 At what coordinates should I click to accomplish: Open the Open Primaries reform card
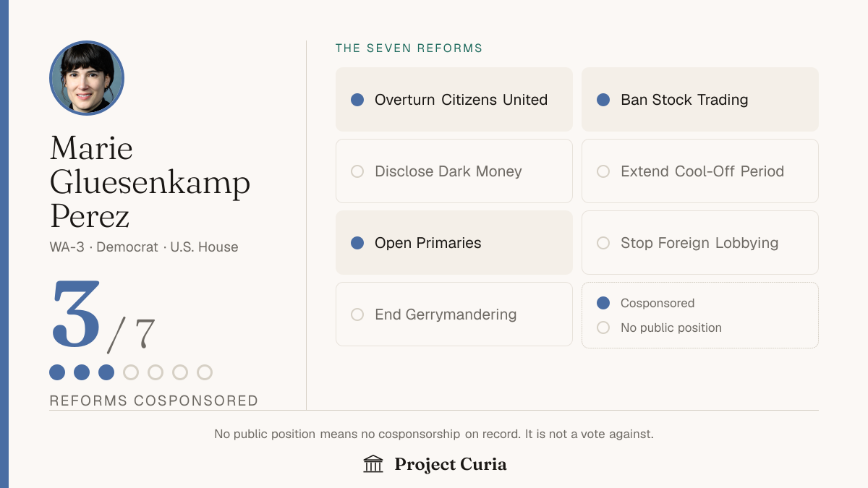pyautogui.click(x=454, y=243)
